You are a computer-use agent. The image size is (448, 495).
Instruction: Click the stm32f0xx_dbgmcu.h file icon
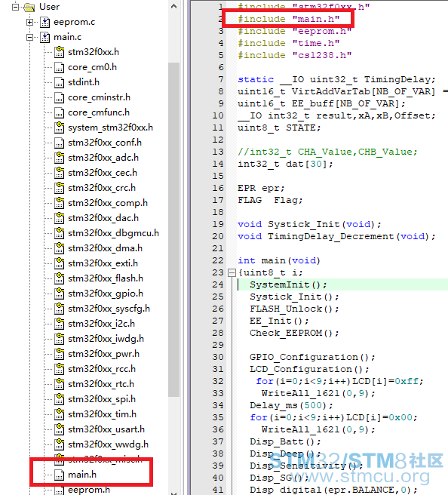tap(59, 233)
